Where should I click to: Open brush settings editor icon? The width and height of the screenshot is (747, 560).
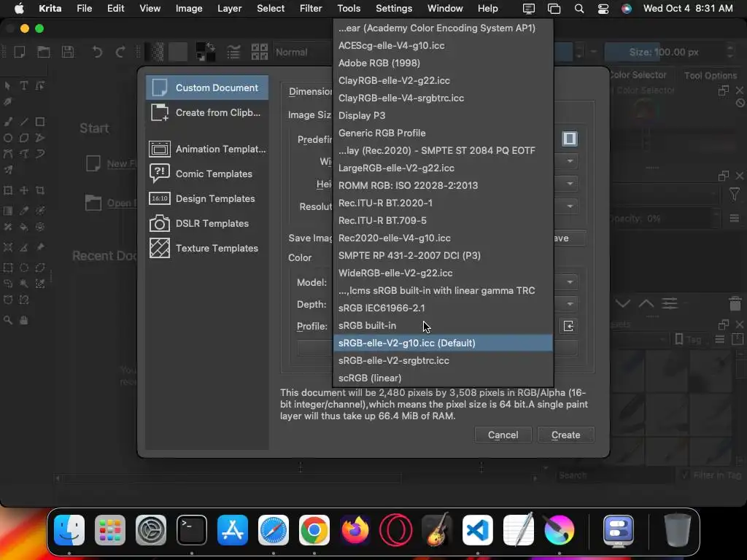(233, 52)
